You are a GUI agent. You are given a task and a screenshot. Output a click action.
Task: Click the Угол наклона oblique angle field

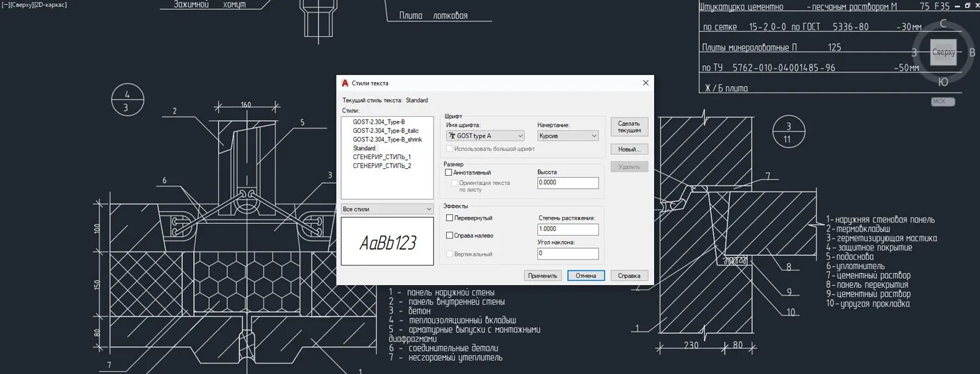[568, 254]
